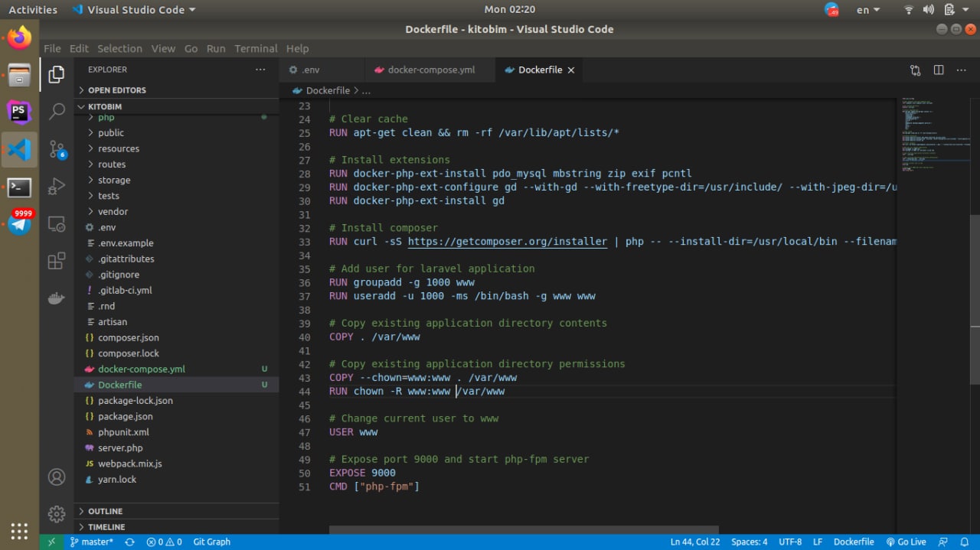Open the Help menu
This screenshot has height=550, width=980.
(x=297, y=48)
